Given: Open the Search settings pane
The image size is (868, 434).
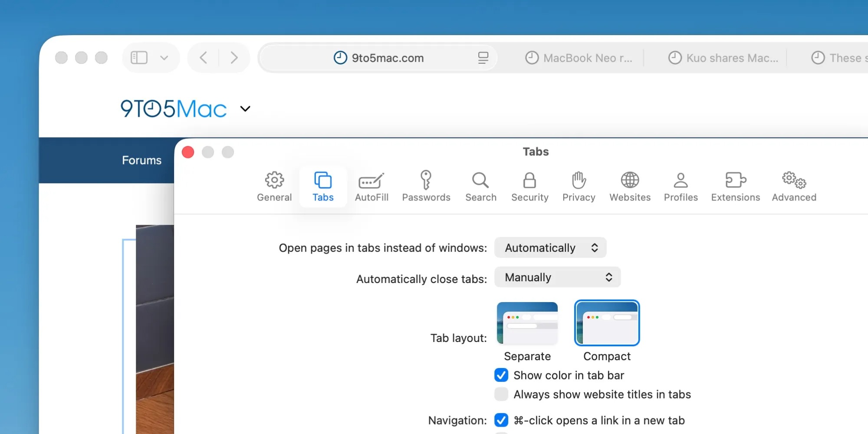Looking at the screenshot, I should pyautogui.click(x=480, y=187).
